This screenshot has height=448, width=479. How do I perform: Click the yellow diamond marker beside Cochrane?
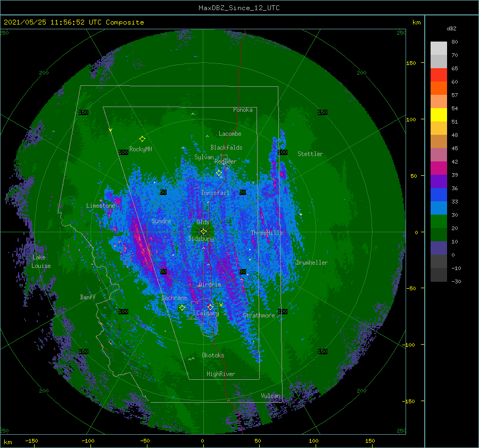coord(182,307)
